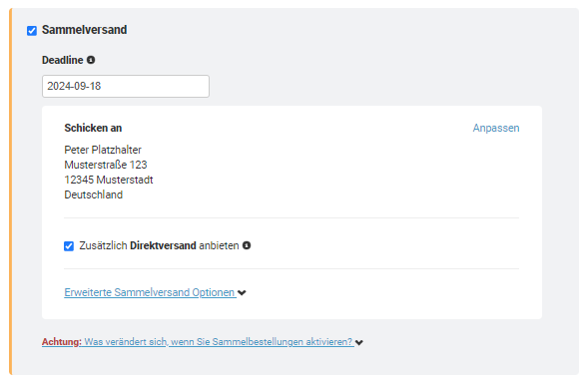Click the chevron after Erweiterte Sammelversand Optionen
588x382 pixels.
[x=242, y=293]
